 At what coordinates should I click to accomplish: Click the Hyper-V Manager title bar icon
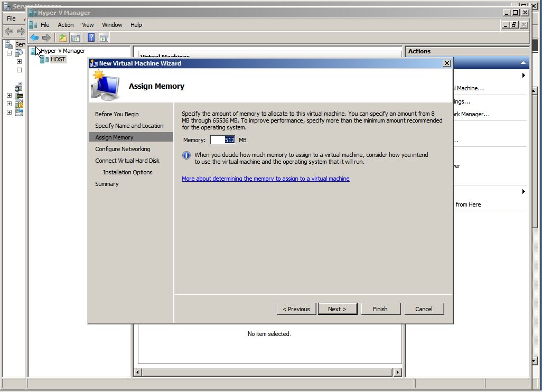[x=33, y=13]
